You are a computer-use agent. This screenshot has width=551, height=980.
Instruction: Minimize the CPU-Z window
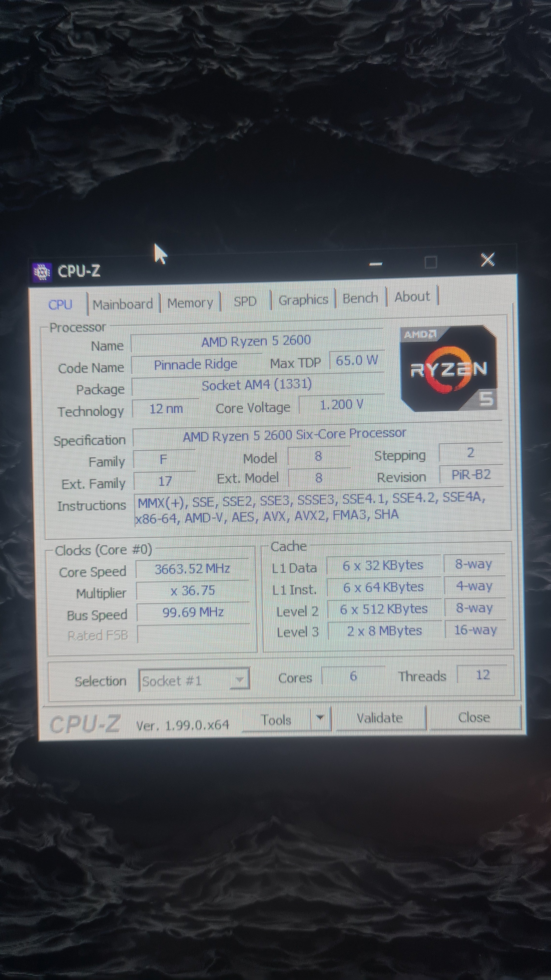(376, 264)
